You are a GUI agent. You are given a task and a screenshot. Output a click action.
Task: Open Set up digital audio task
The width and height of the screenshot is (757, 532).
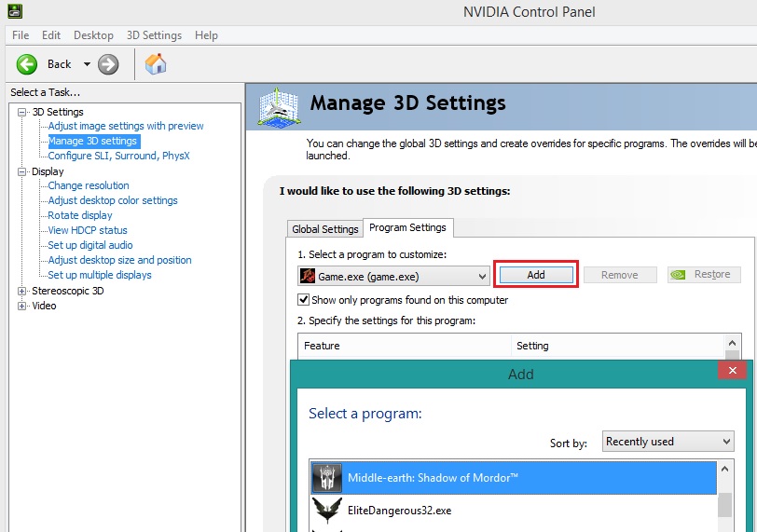(89, 245)
